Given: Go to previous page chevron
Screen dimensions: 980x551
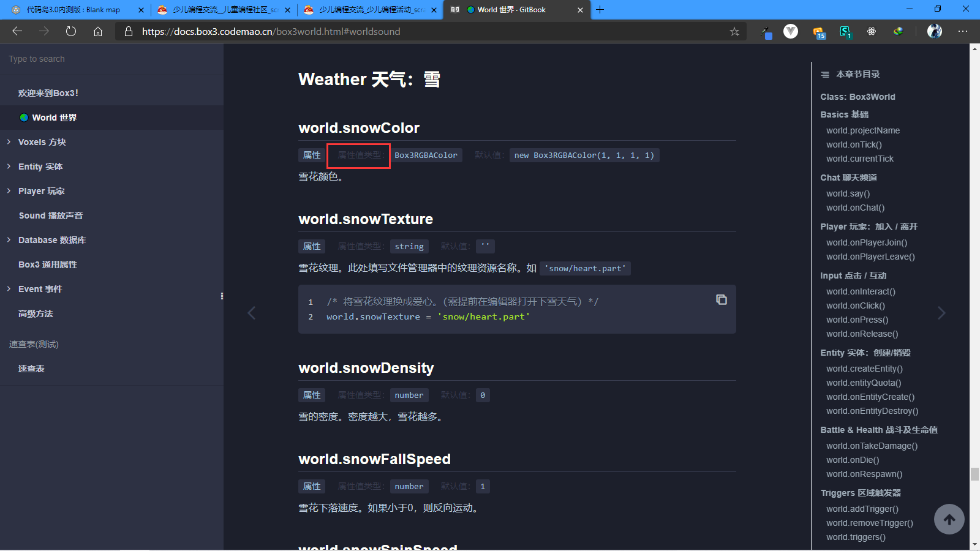Looking at the screenshot, I should [251, 313].
